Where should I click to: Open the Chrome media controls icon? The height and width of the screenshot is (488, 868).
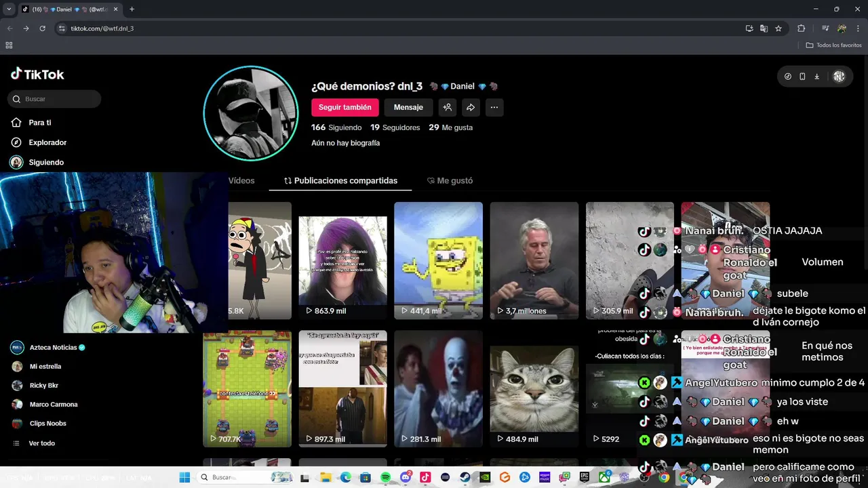click(825, 28)
